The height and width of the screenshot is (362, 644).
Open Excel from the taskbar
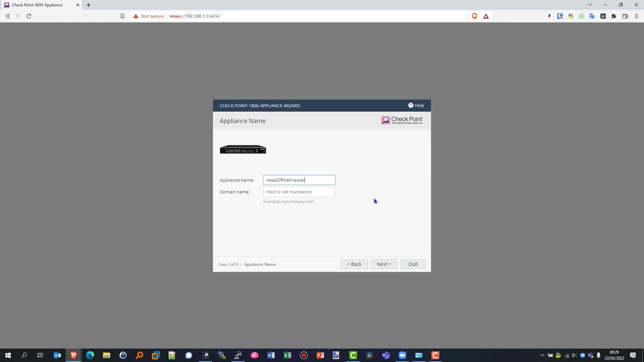[x=287, y=355]
